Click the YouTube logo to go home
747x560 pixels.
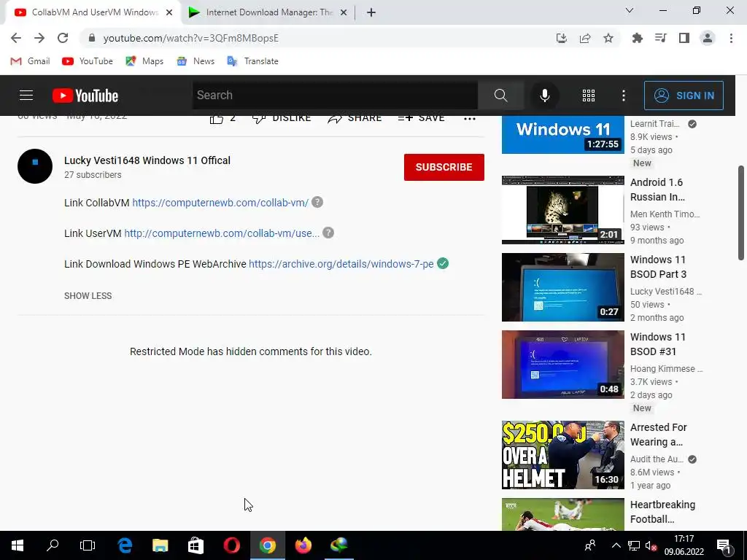[85, 96]
